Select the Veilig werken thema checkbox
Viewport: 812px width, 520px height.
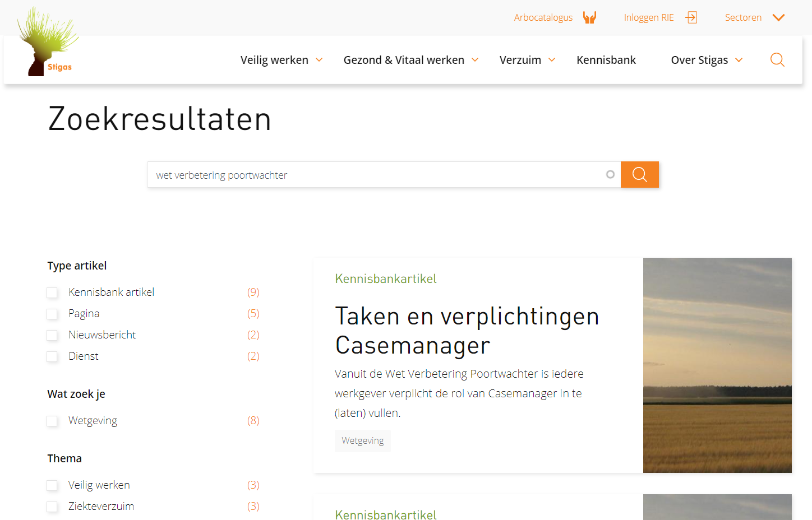point(52,485)
